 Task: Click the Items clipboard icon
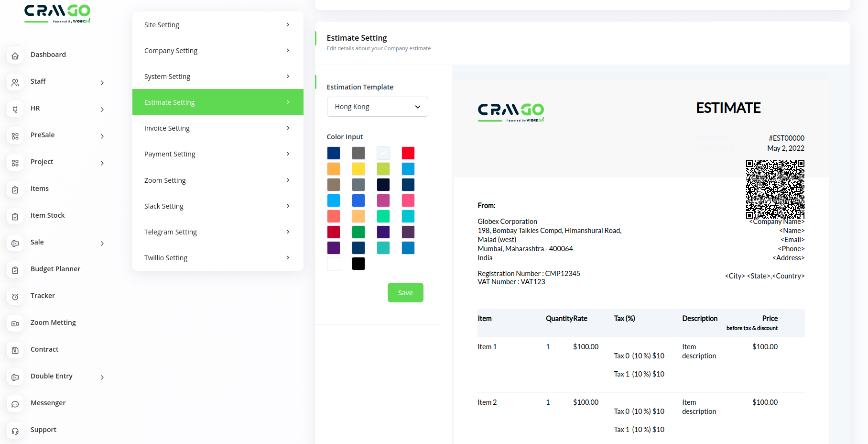(x=15, y=189)
